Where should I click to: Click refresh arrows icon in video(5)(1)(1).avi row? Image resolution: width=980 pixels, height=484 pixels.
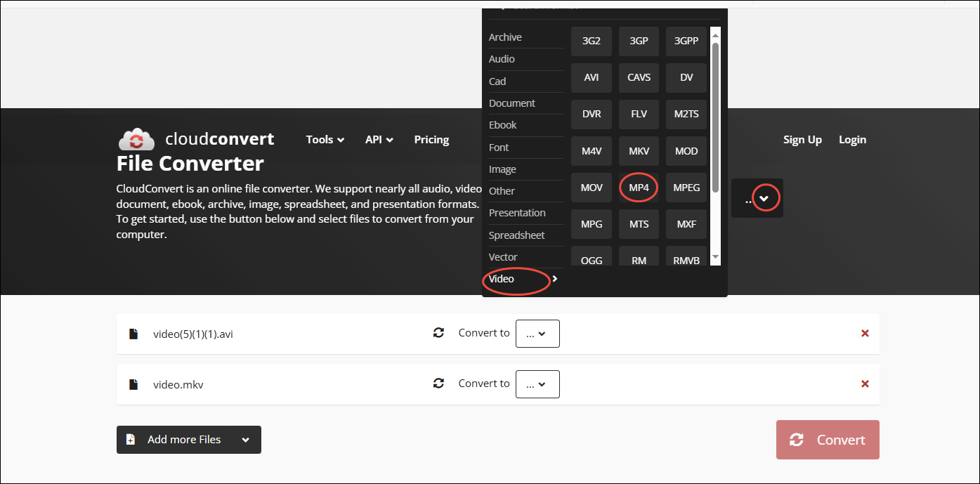coord(439,333)
